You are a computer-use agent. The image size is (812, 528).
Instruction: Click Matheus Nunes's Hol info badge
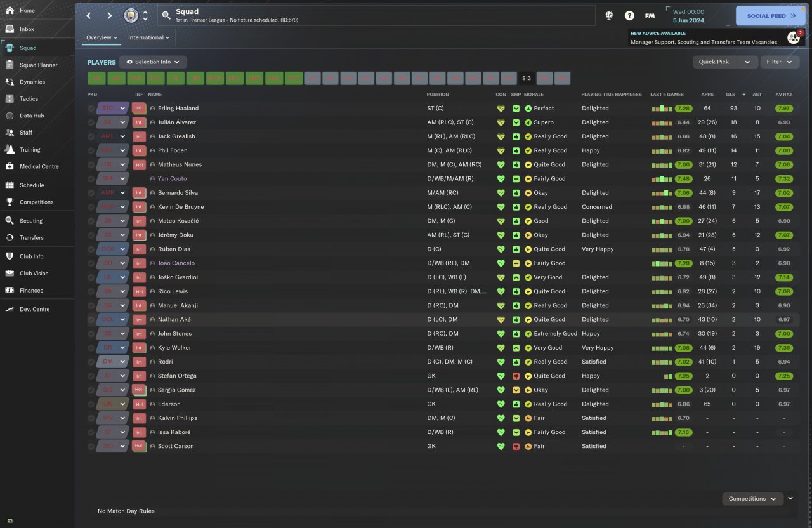(138, 164)
